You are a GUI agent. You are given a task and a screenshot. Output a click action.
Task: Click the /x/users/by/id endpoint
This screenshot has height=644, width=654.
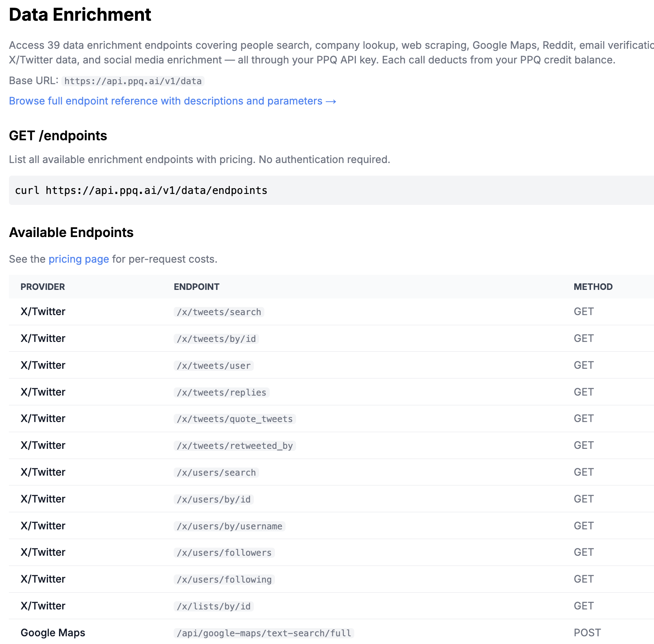pos(214,499)
